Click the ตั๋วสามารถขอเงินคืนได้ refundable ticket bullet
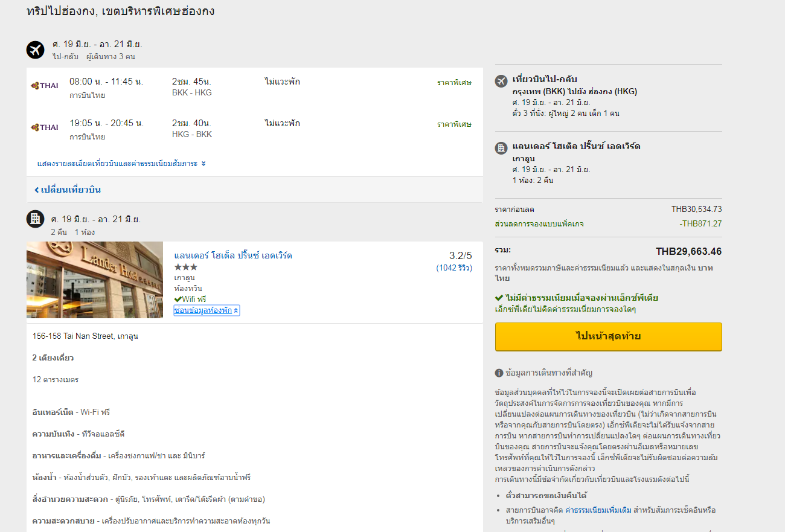Image resolution: width=785 pixels, height=532 pixels. (x=546, y=496)
